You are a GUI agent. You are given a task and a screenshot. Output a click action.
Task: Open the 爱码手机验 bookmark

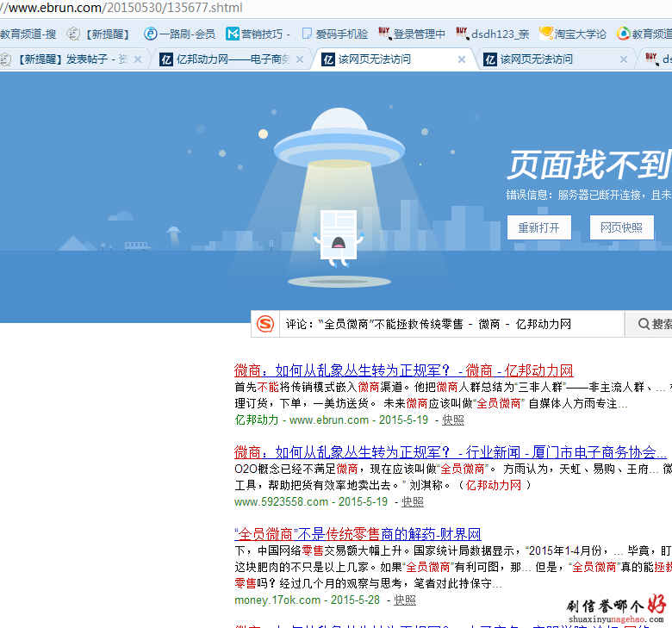335,34
